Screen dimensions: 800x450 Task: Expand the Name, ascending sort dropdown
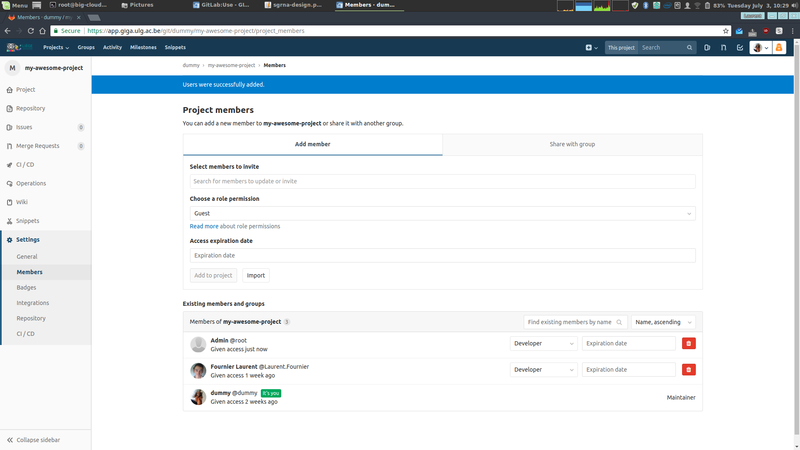pyautogui.click(x=663, y=322)
